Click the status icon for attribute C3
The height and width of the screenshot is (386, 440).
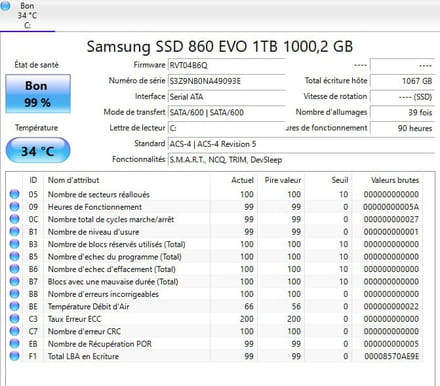pyautogui.click(x=14, y=319)
